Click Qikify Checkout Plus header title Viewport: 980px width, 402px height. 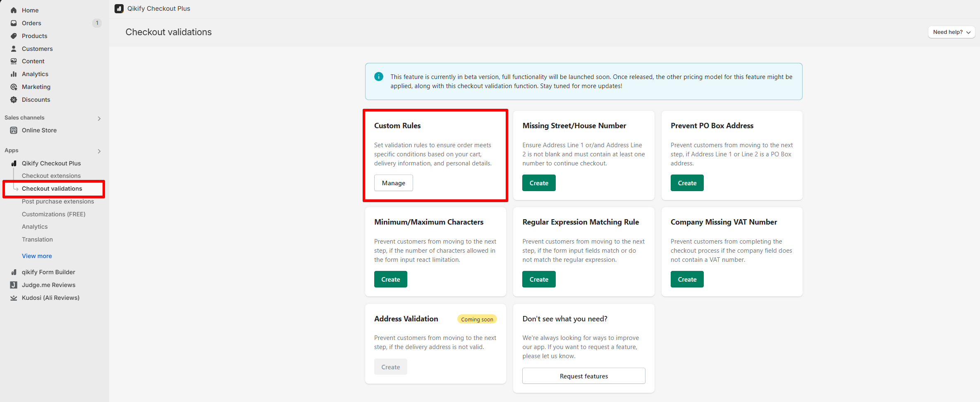click(x=159, y=9)
